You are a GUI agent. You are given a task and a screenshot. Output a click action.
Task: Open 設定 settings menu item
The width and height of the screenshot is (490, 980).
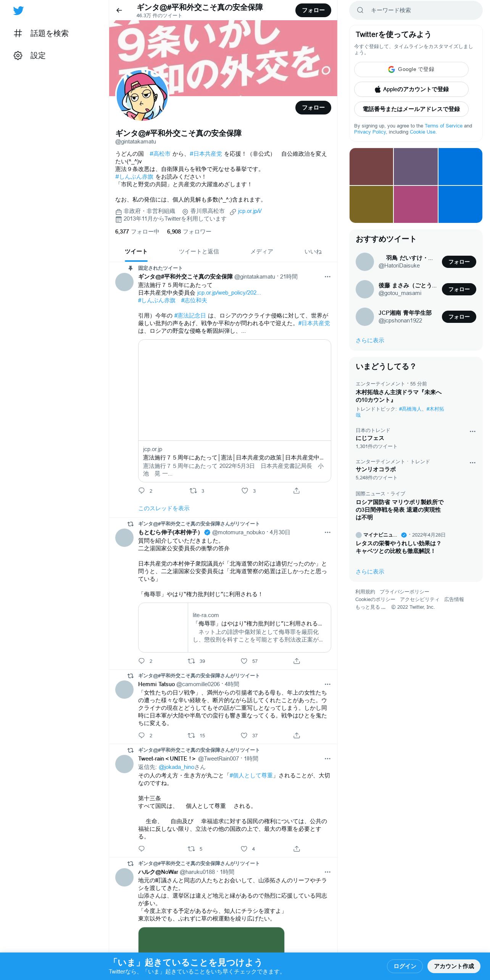pos(30,55)
